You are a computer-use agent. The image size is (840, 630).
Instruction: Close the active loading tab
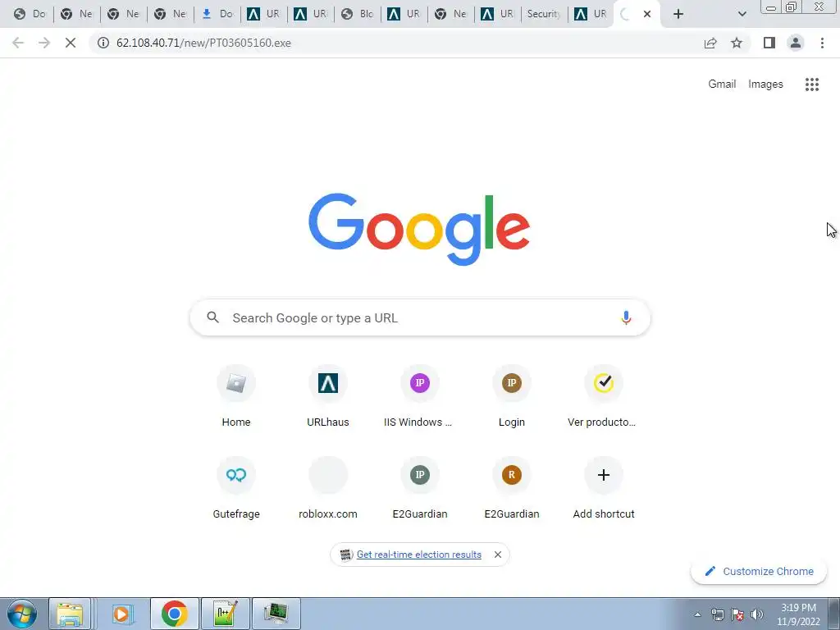pos(647,14)
